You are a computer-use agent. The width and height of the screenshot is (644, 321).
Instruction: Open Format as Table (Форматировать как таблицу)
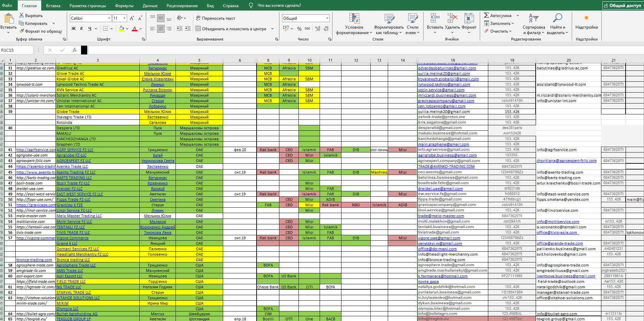(x=389, y=24)
